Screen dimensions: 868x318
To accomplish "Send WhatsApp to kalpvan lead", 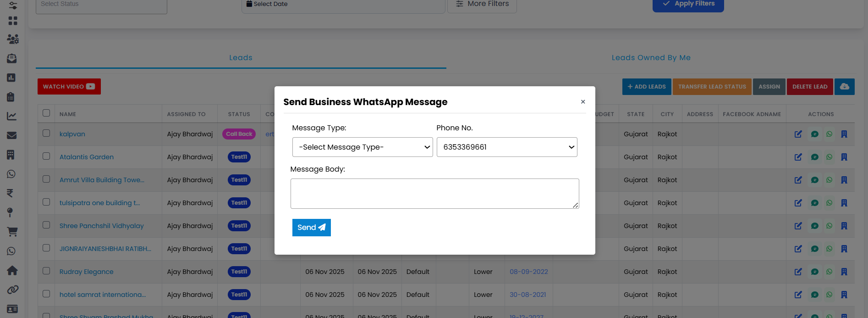I will pyautogui.click(x=829, y=134).
